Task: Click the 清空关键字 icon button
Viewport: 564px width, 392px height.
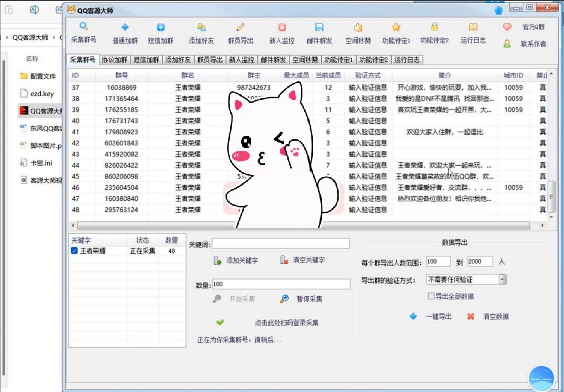Action: click(284, 260)
